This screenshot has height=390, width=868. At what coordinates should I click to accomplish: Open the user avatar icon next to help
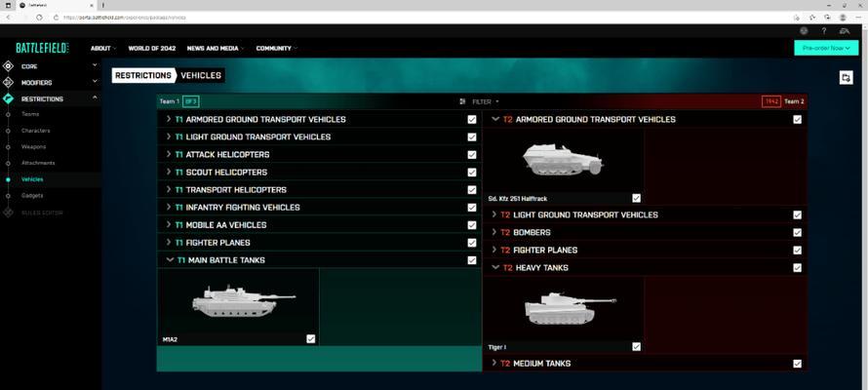click(804, 31)
